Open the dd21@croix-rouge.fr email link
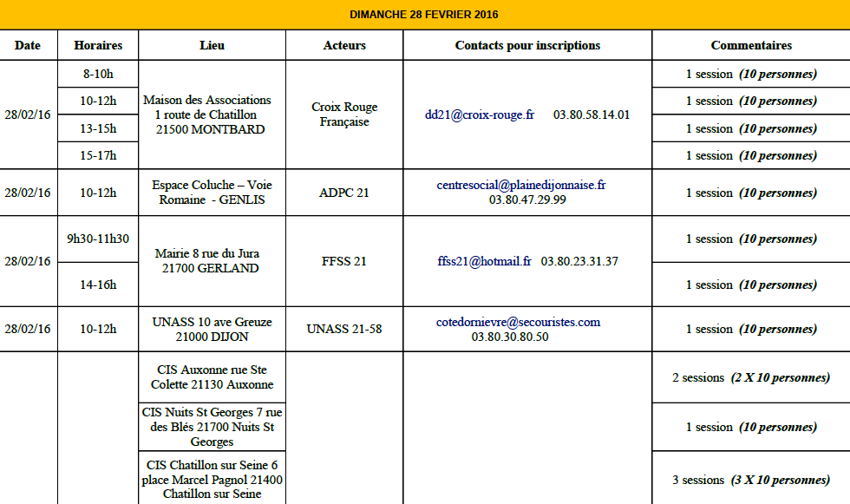Image resolution: width=850 pixels, height=504 pixels. (x=479, y=115)
